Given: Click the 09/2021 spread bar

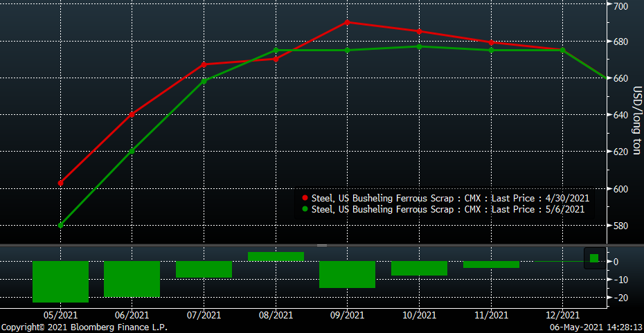Looking at the screenshot, I should click(347, 274).
